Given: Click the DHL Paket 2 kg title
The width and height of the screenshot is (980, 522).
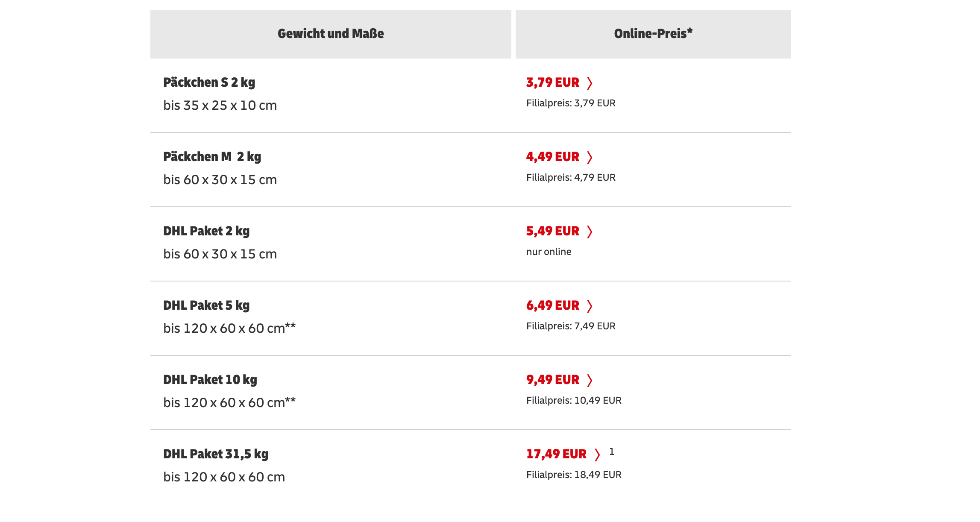Looking at the screenshot, I should (x=206, y=231).
